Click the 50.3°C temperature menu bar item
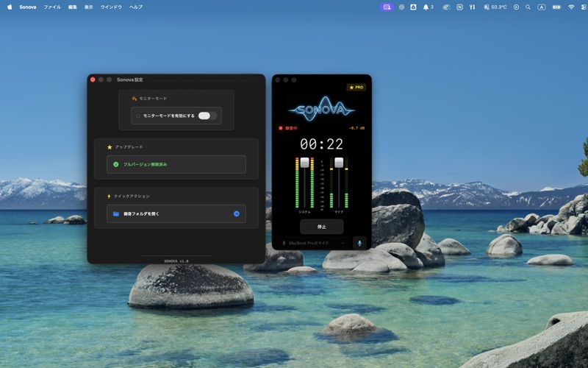 pos(495,7)
